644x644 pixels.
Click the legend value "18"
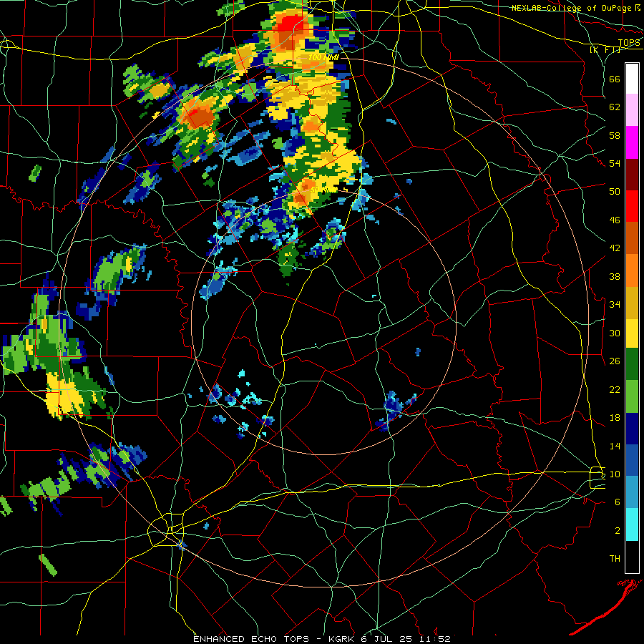pos(615,417)
